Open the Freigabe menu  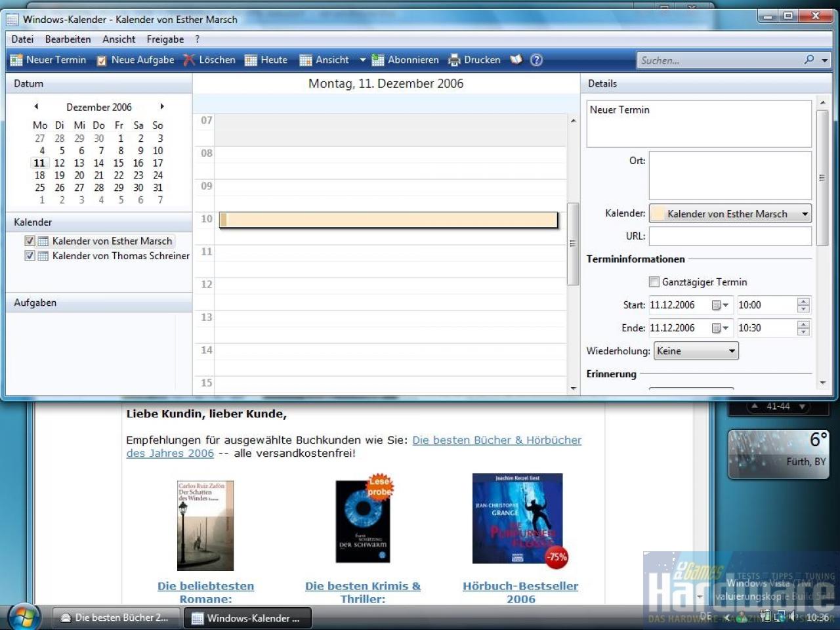[x=165, y=39]
